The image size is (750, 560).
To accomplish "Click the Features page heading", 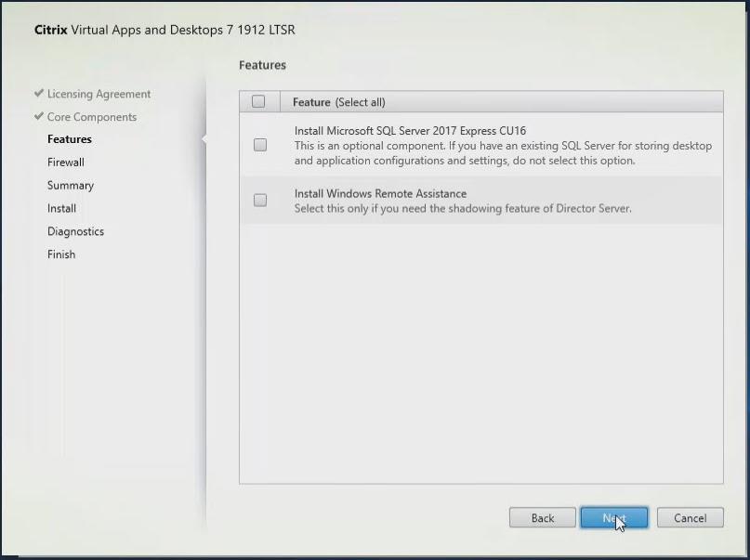I will click(x=263, y=65).
